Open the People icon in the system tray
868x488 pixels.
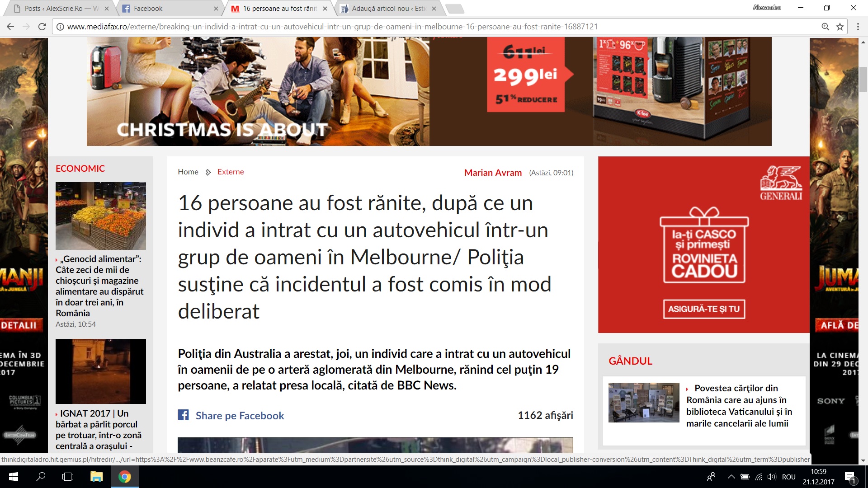click(711, 477)
